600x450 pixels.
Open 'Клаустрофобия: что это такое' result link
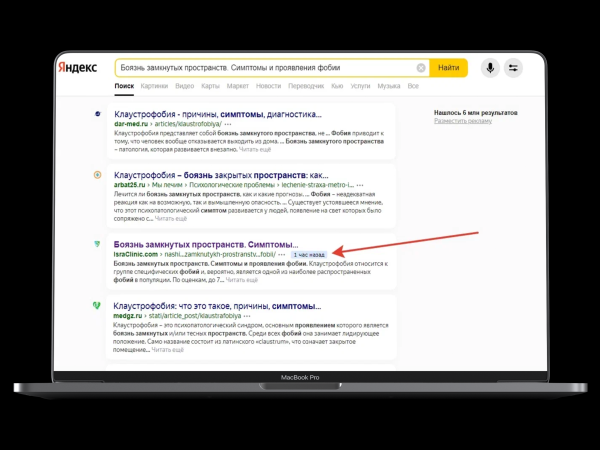pyautogui.click(x=217, y=305)
